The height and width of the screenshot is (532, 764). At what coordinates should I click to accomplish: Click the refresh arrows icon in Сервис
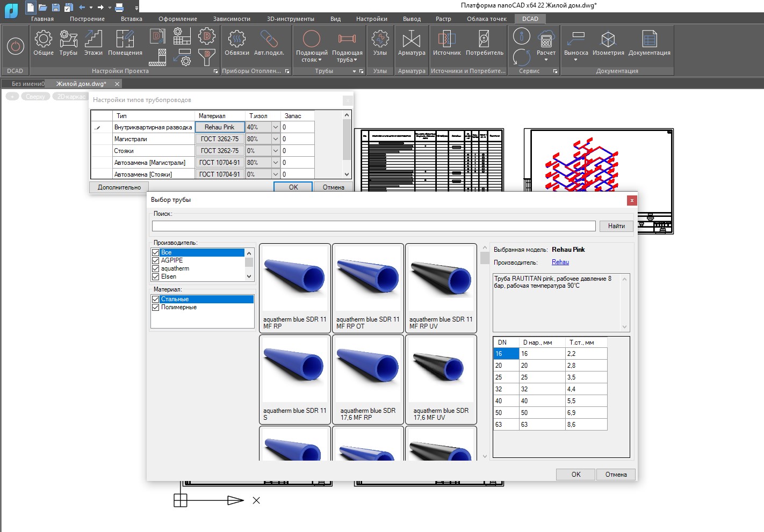(x=522, y=57)
